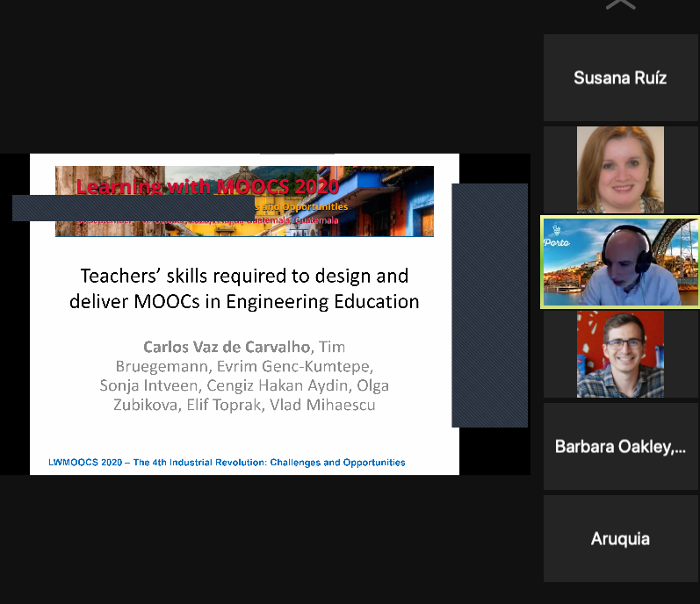Select the Aruquia participant tile
The height and width of the screenshot is (604, 700).
[621, 538]
